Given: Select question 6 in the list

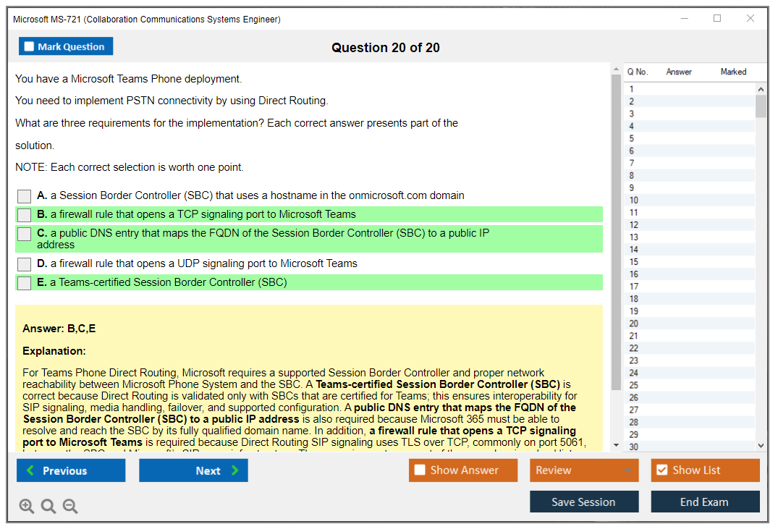Looking at the screenshot, I should tap(690, 151).
